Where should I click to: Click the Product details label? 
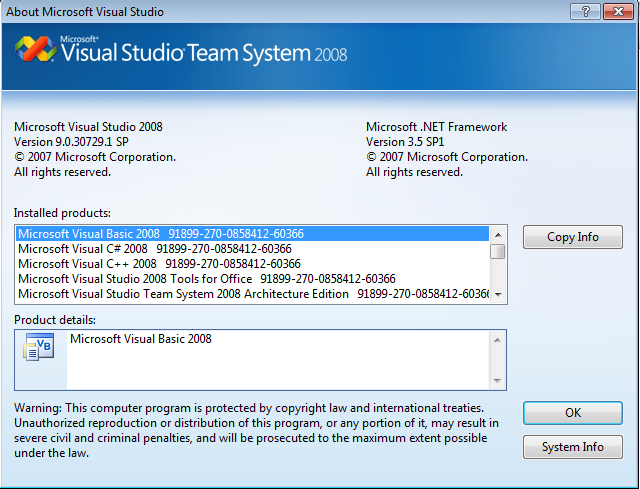(x=55, y=320)
